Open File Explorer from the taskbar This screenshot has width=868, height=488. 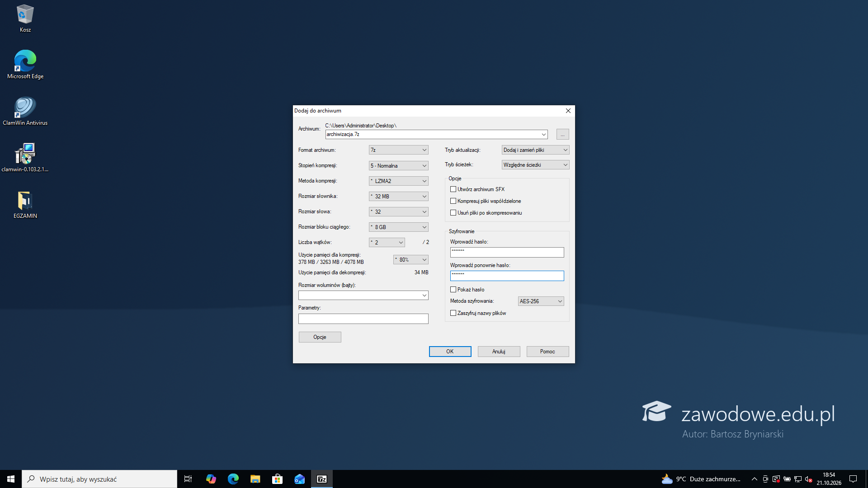pyautogui.click(x=255, y=479)
